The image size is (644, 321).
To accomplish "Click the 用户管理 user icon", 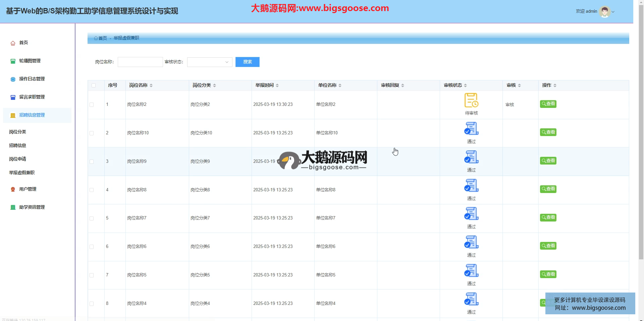I will (13, 189).
